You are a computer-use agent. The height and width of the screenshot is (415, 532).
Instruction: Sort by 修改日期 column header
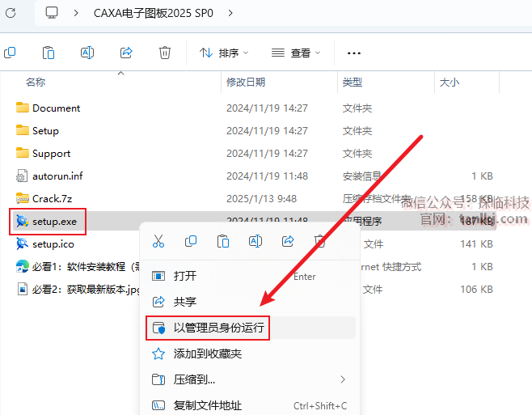[246, 83]
